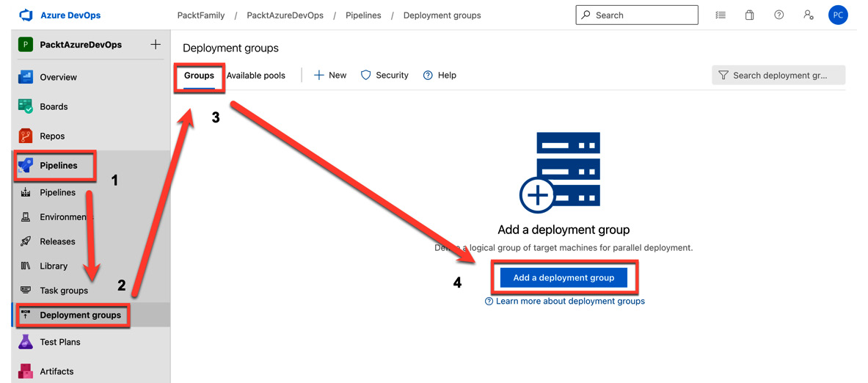Click the Pipelines sub-item icon
Image resolution: width=868 pixels, height=383 pixels.
point(26,193)
